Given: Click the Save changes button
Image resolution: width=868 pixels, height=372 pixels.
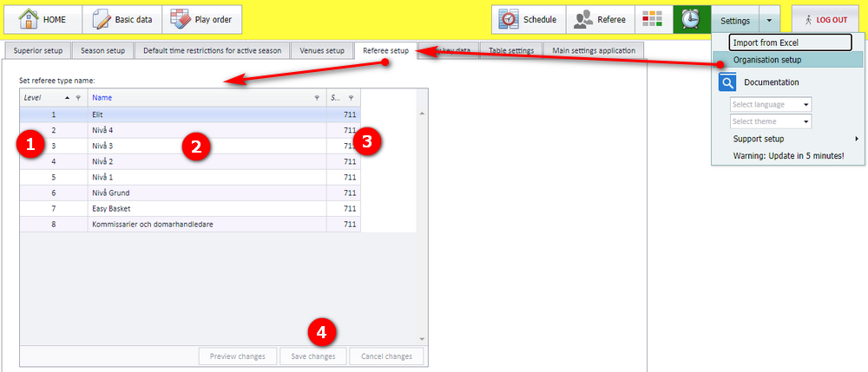Looking at the screenshot, I should (x=313, y=356).
